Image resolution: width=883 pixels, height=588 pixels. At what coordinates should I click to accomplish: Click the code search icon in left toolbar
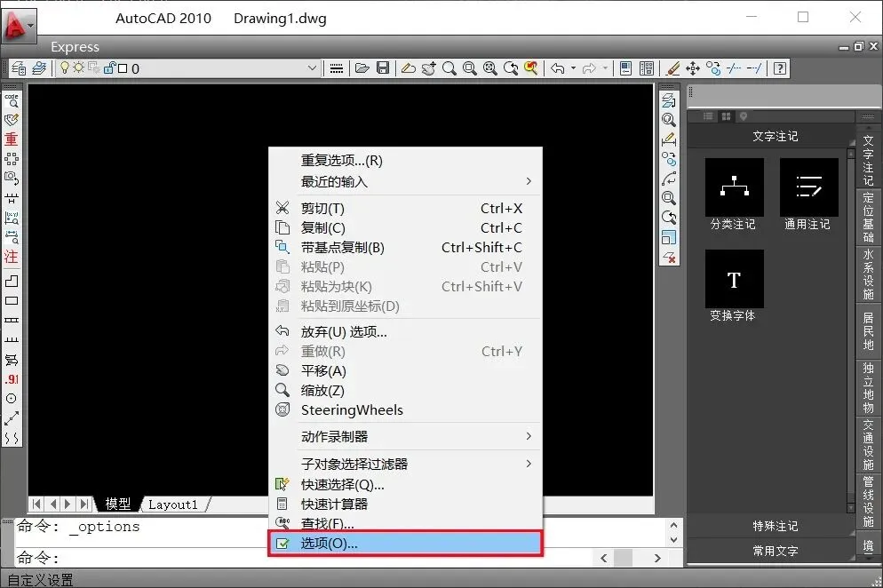pyautogui.click(x=12, y=100)
